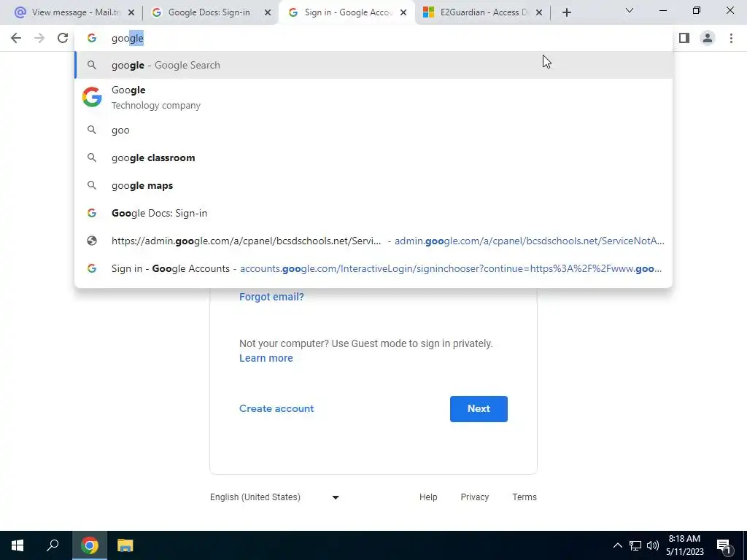The image size is (747, 560).
Task: Close the Google Docs: Sign-in tab
Action: pyautogui.click(x=268, y=12)
